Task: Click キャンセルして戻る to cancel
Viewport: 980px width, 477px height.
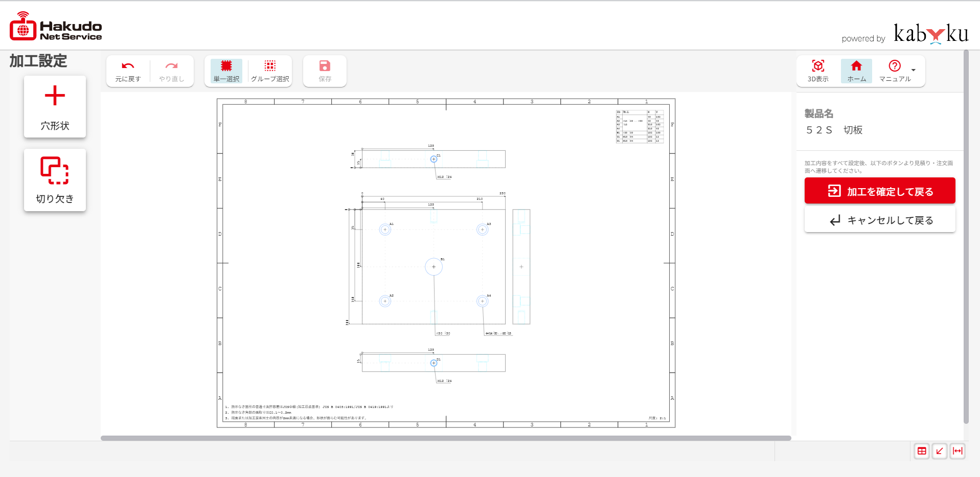Action: click(x=880, y=220)
